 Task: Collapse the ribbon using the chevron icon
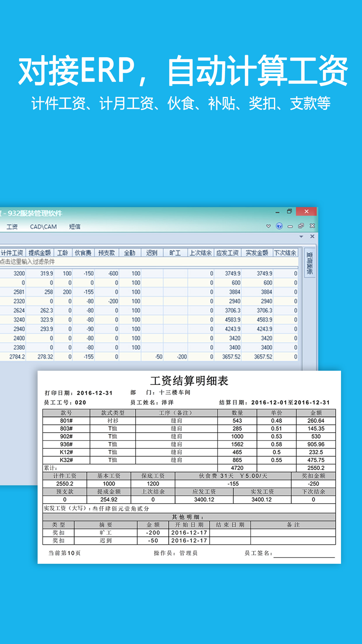coord(268,226)
